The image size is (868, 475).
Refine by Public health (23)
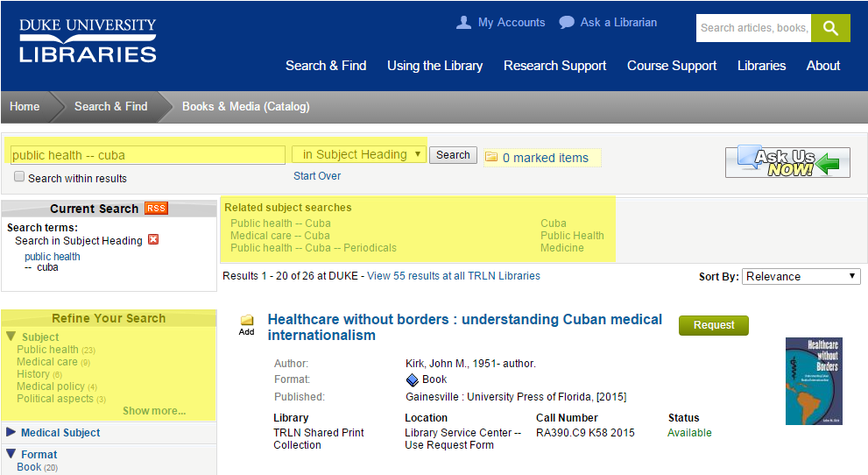point(56,350)
